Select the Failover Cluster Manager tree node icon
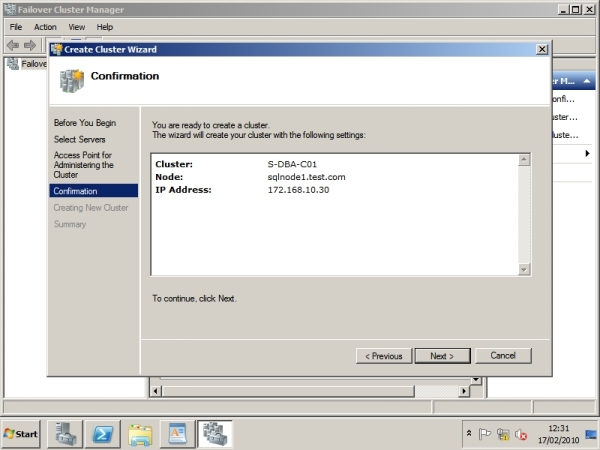 (x=13, y=64)
